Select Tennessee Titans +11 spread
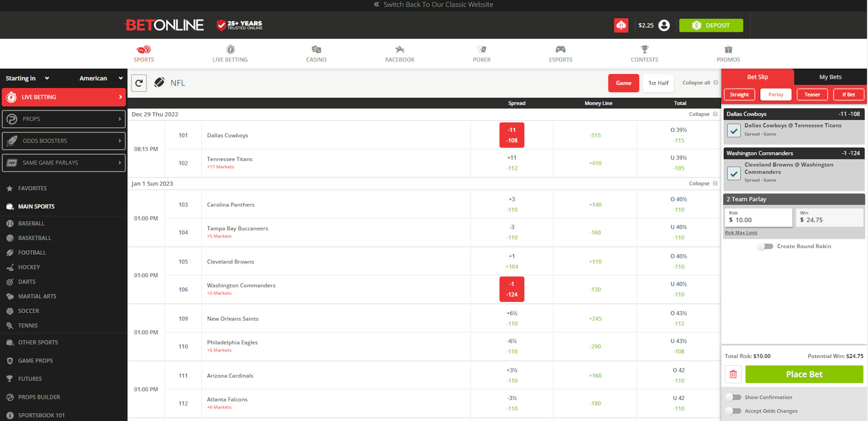868x421 pixels. click(x=512, y=163)
